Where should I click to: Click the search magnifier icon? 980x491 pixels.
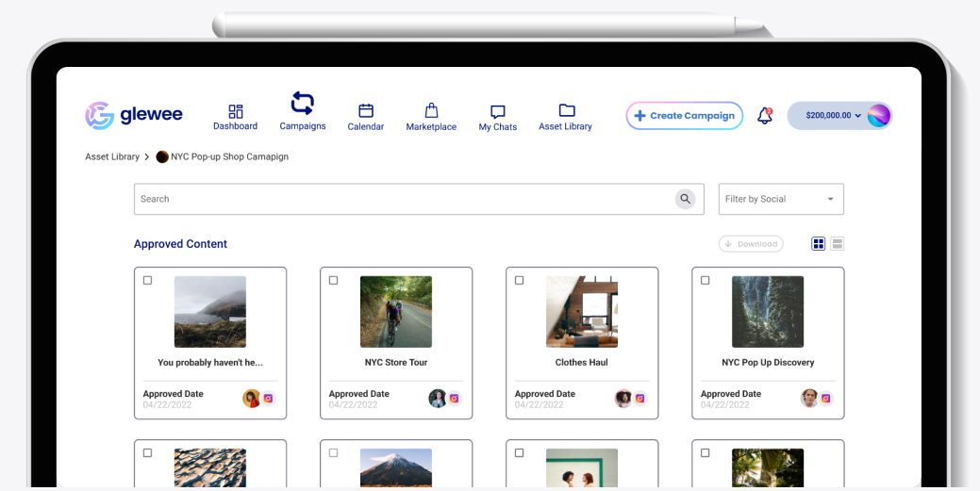point(685,199)
